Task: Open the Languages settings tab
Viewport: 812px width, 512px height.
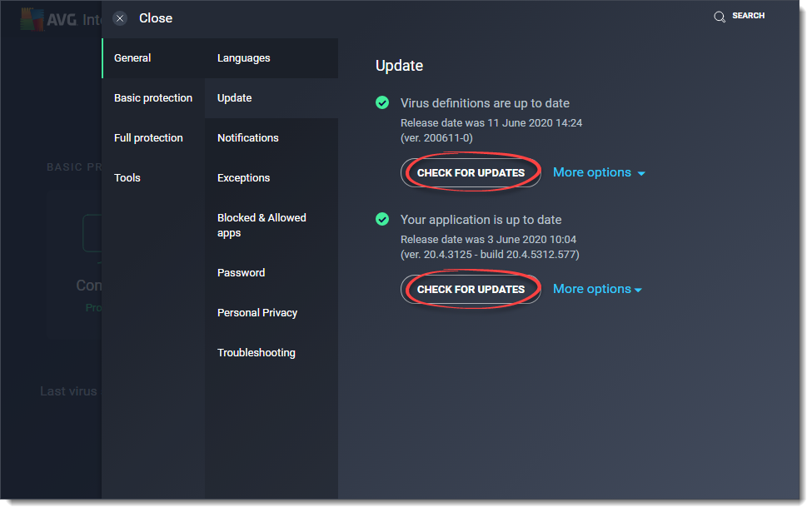Action: (x=243, y=57)
